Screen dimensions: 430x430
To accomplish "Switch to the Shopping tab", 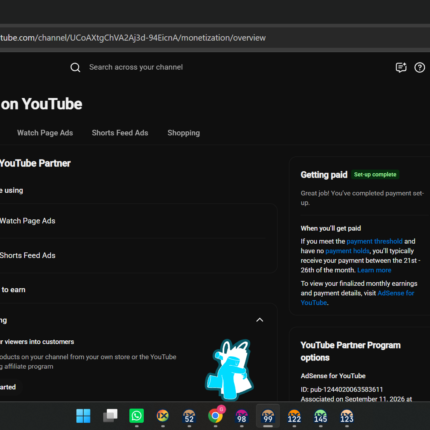I will pyautogui.click(x=184, y=133).
